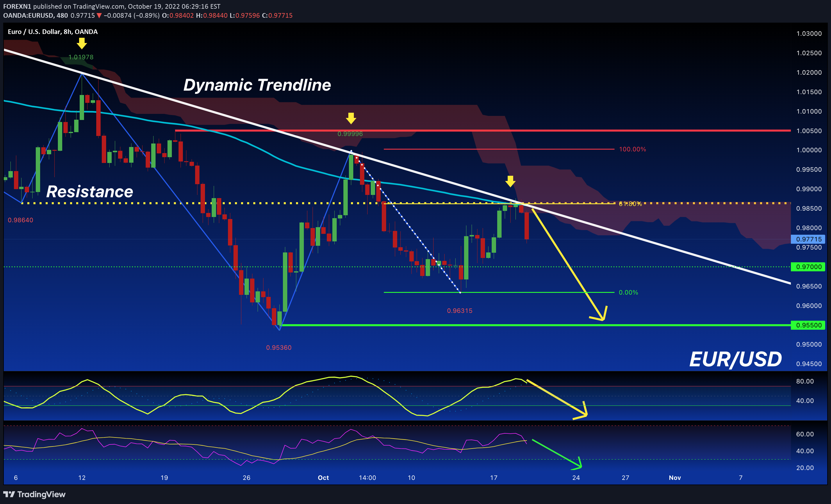831x504 pixels.
Task: Click the Fibonacci '61.80%' level label
Action: tap(630, 204)
